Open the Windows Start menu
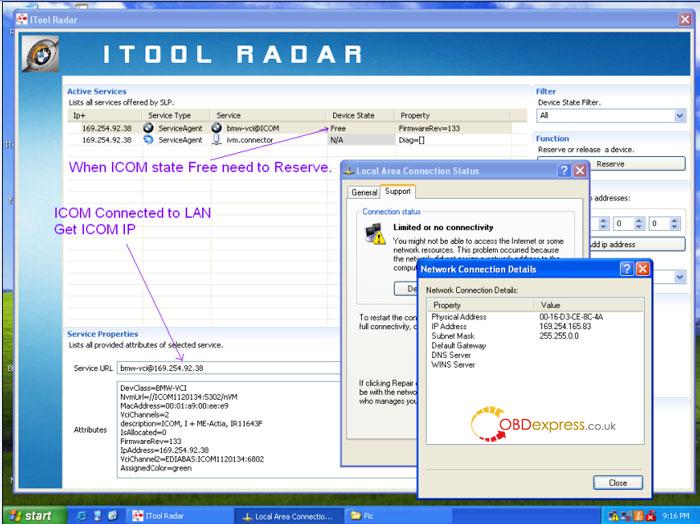Viewport: 700px width, 524px height. pos(35,516)
